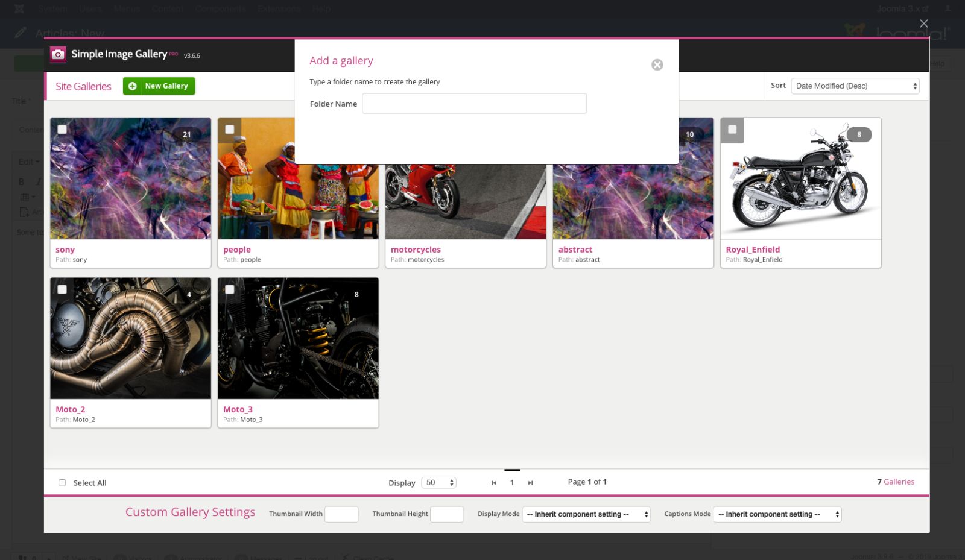Select the sony gallery checkbox
This screenshot has height=560, width=965.
(62, 130)
